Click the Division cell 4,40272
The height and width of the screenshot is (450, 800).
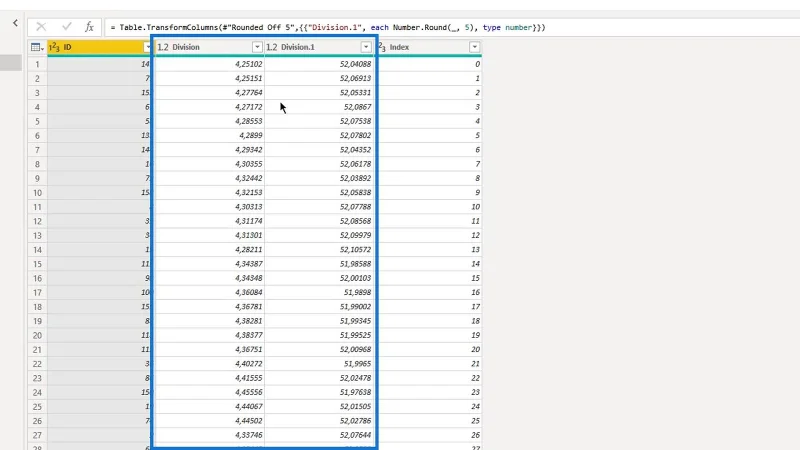[x=209, y=364]
